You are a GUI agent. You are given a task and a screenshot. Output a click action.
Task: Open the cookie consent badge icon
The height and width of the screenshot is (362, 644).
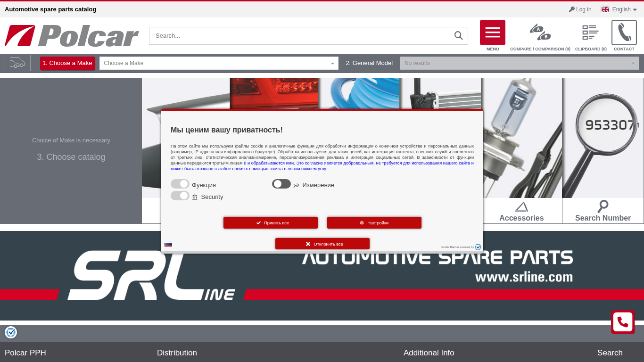point(11,332)
